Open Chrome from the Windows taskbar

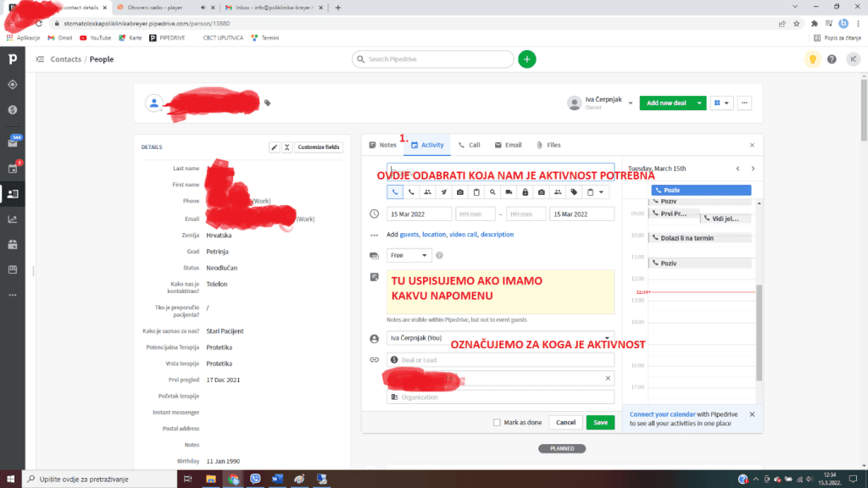pyautogui.click(x=233, y=480)
